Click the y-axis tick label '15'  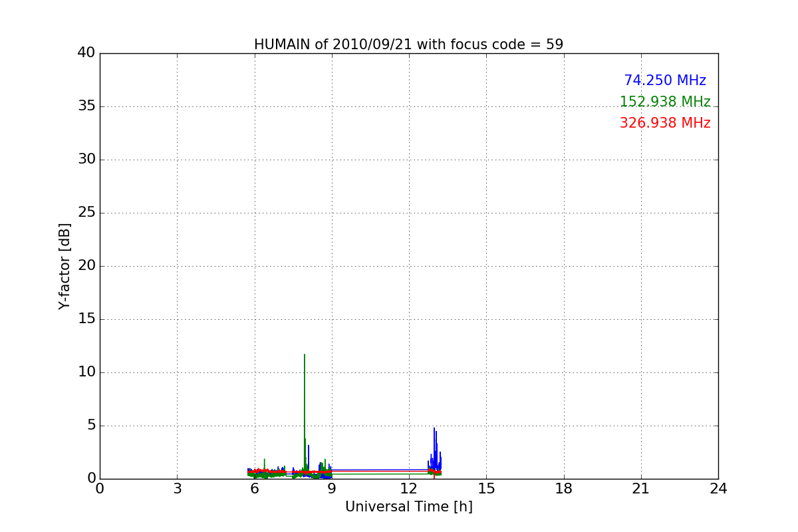click(86, 319)
